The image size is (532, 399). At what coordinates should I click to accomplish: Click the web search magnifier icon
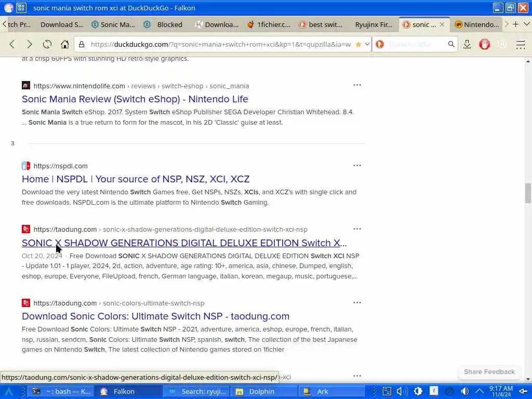451,44
